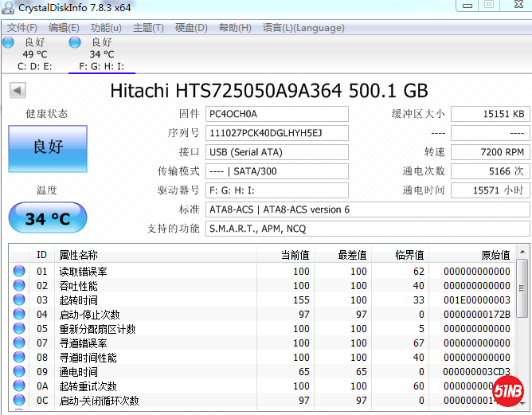This screenshot has width=532, height=415.
Task: Click the 良好 health status button
Action: (x=48, y=147)
